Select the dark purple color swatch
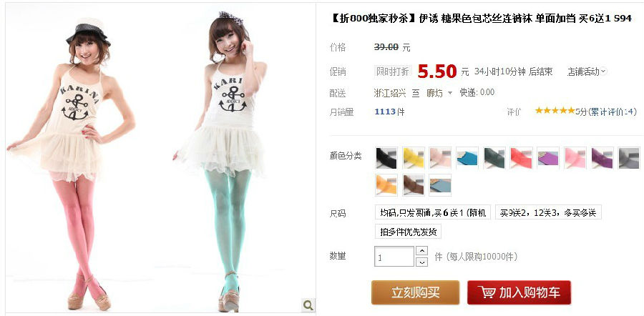This screenshot has height=316, width=644. (602, 158)
